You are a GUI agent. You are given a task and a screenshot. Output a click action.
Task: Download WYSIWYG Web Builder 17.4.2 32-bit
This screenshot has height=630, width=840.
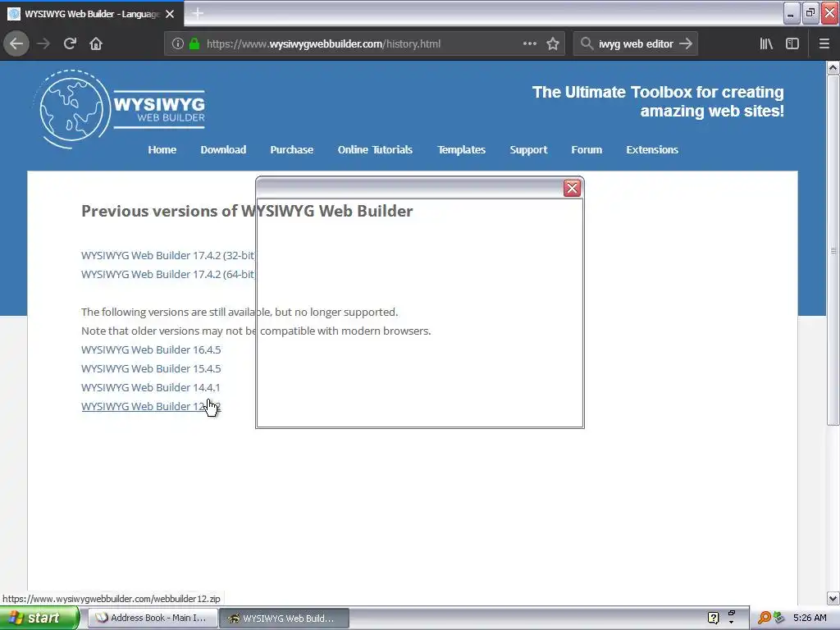click(168, 256)
